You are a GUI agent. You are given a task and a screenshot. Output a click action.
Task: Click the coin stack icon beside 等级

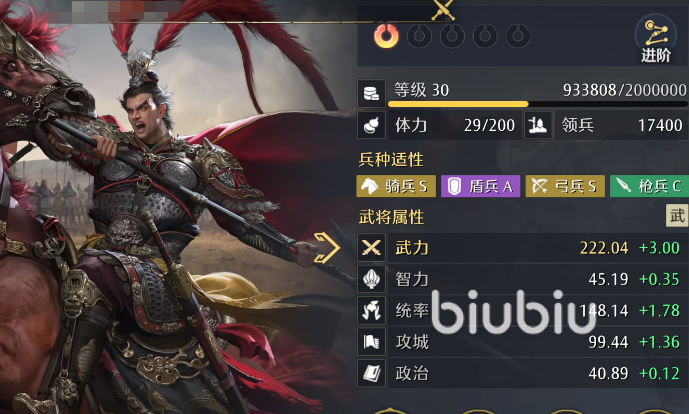pos(371,93)
